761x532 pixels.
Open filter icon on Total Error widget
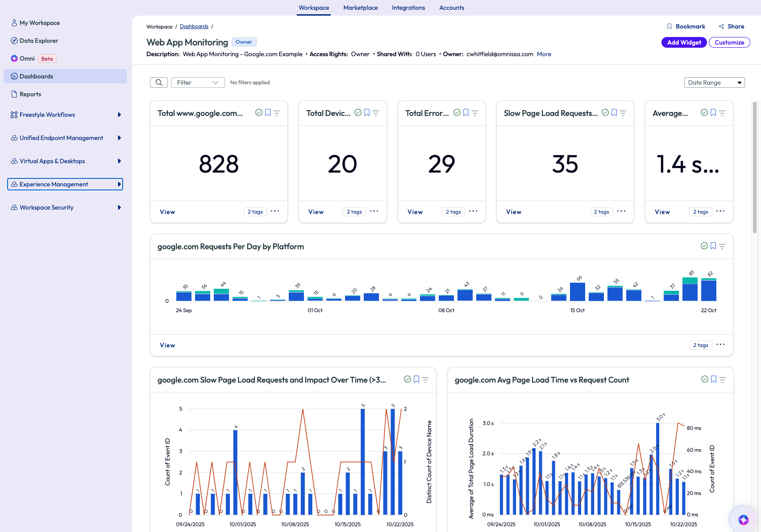475,113
